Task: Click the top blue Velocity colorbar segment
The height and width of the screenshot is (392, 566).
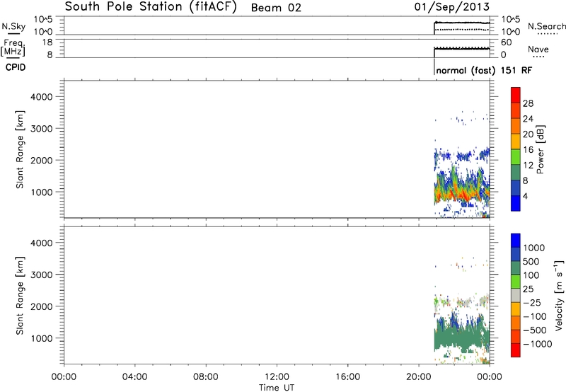Action: coord(516,241)
